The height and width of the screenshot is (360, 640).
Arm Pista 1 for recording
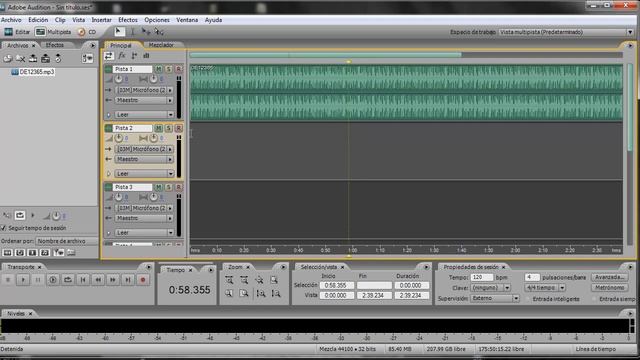(178, 69)
